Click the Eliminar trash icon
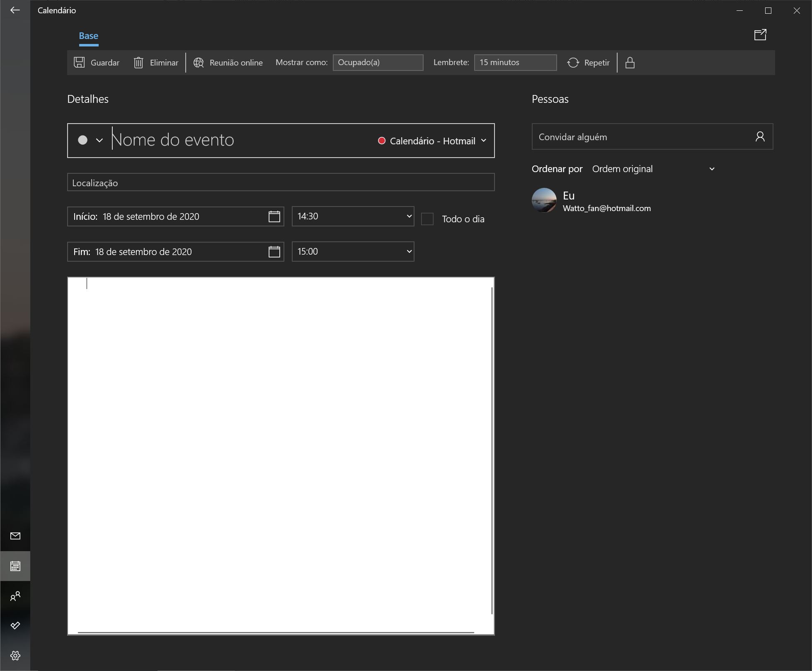 pos(138,63)
